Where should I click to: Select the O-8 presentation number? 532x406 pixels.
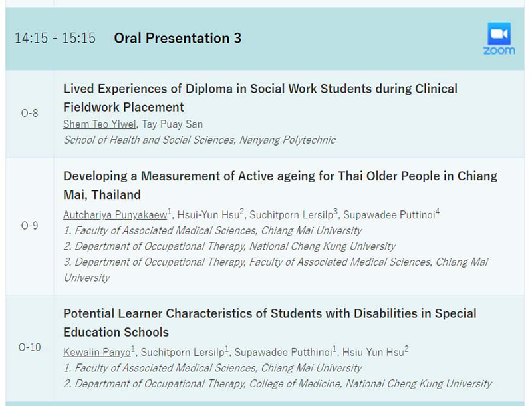(29, 113)
